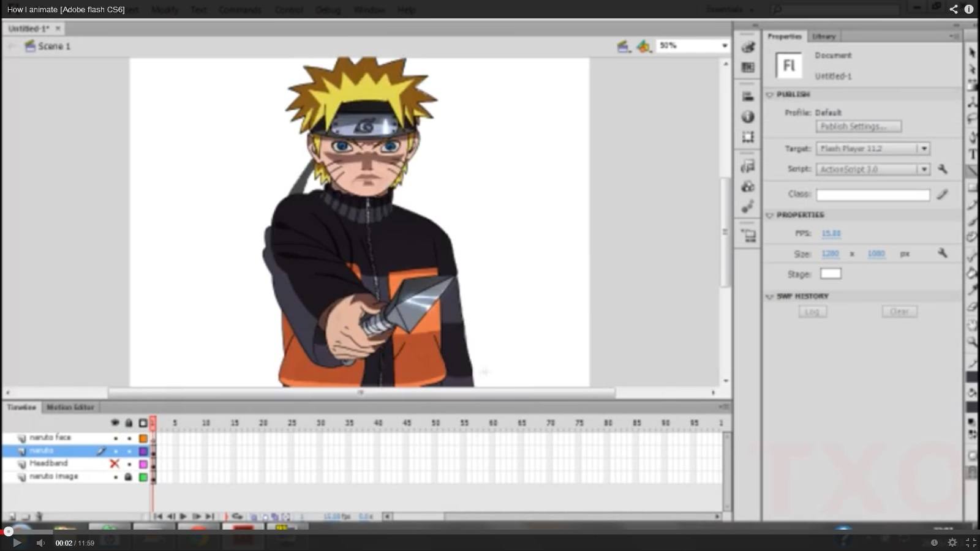The image size is (980, 551).
Task: Open the Target Flash Player dropdown
Action: (x=924, y=148)
